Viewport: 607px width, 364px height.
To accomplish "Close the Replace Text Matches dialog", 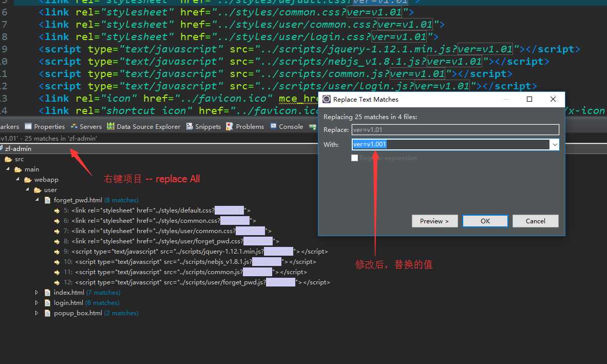I will (x=553, y=99).
